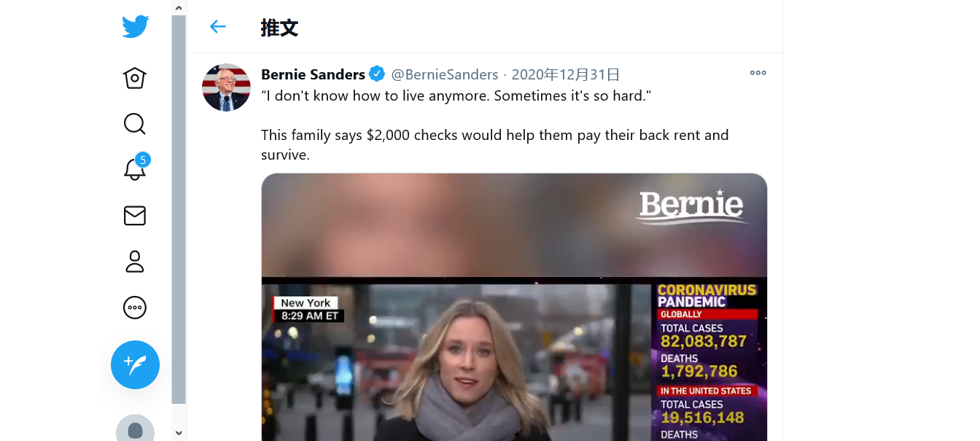Click the 推文 page heading
980x441 pixels.
[280, 28]
